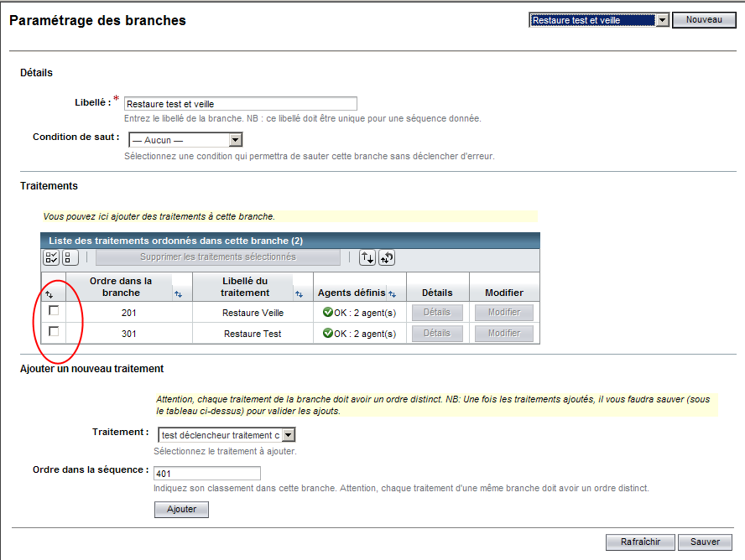Screen dimensions: 745x560
Task: Click the 'Rafraîchir' button
Action: click(639, 542)
